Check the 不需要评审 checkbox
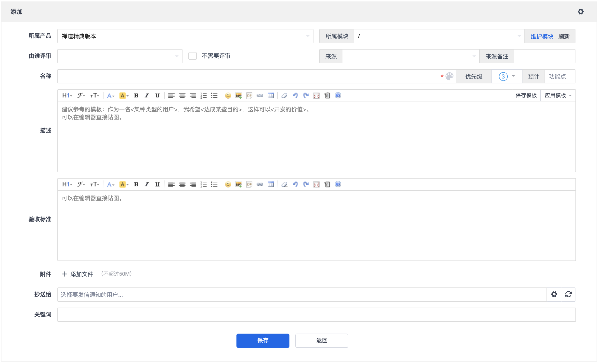The height and width of the screenshot is (364, 599). tap(193, 56)
